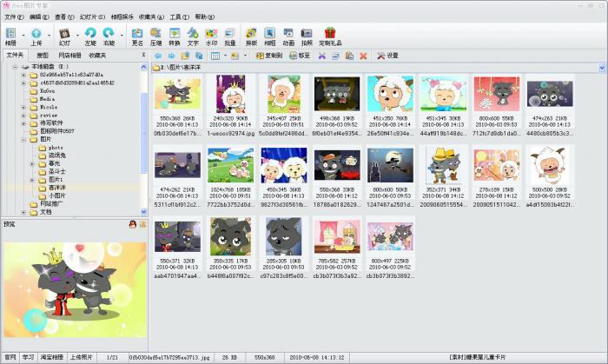The width and height of the screenshot is (608, 364).
Task: Collapse the 图片 folder node
Action: (x=23, y=140)
